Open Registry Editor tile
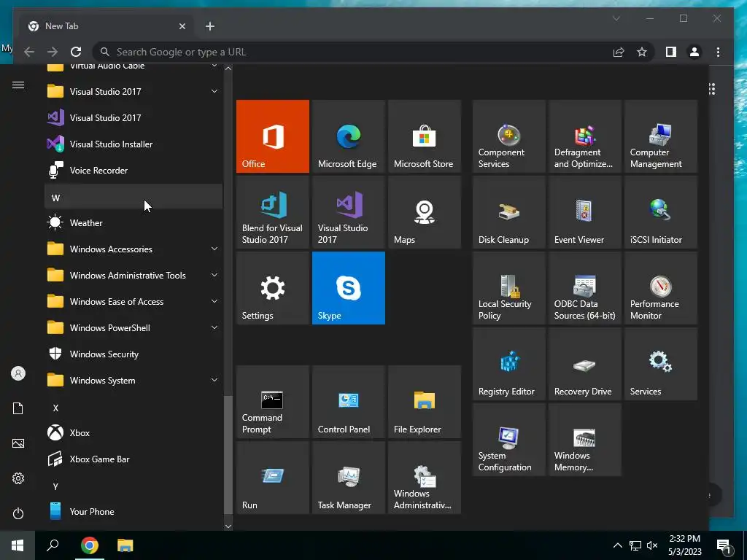 click(x=508, y=364)
